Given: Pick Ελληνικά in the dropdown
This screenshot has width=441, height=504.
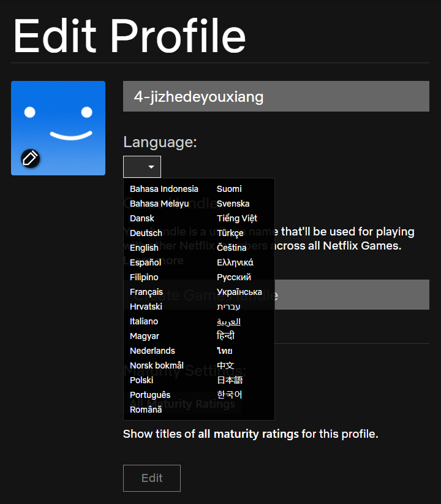Looking at the screenshot, I should 235,262.
